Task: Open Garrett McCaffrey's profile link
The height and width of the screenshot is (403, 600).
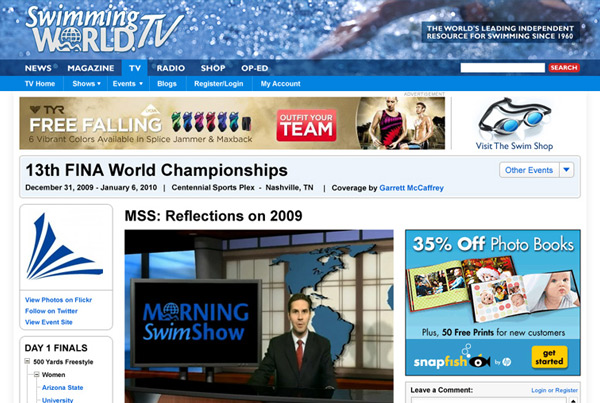Action: click(411, 188)
